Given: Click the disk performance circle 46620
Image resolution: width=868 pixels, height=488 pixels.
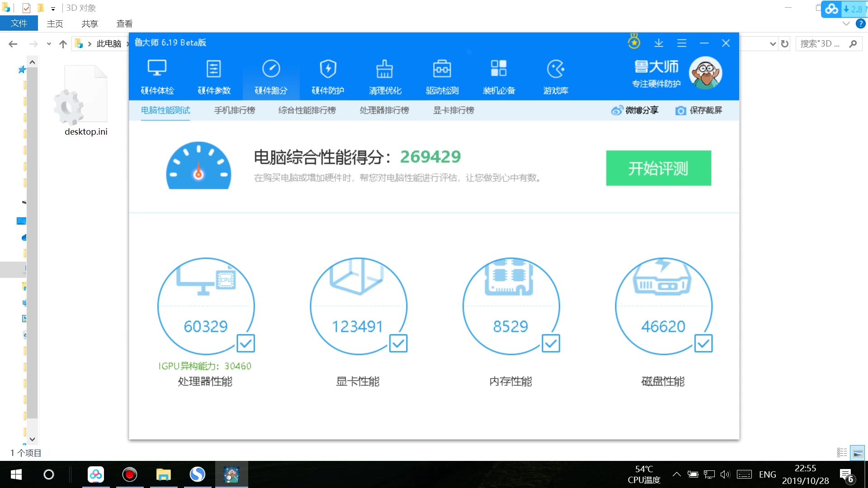Looking at the screenshot, I should (x=663, y=306).
